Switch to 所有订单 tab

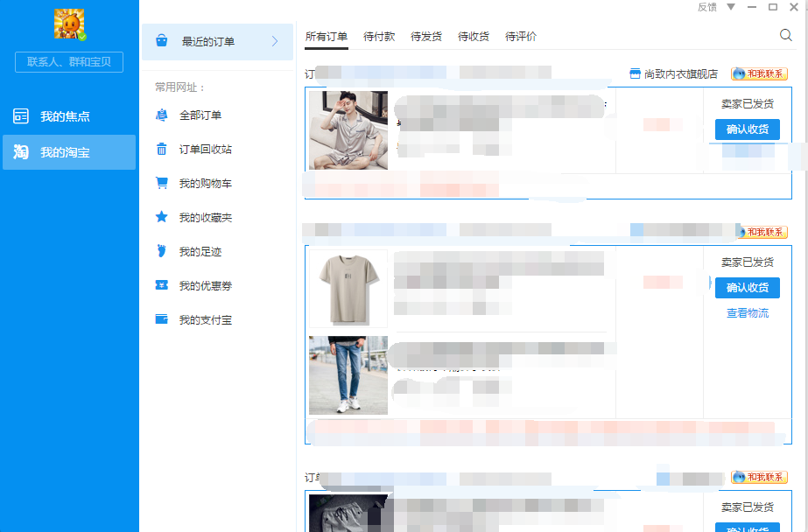[327, 37]
